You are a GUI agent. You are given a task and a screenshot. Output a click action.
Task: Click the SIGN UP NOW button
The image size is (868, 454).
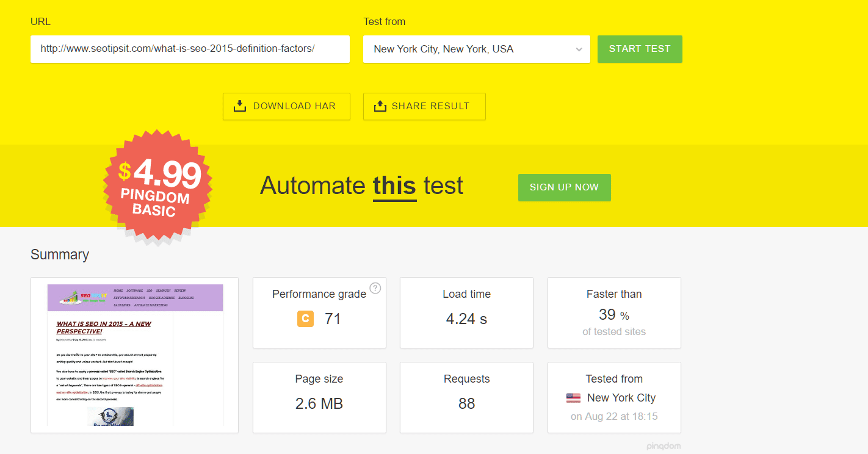point(564,187)
